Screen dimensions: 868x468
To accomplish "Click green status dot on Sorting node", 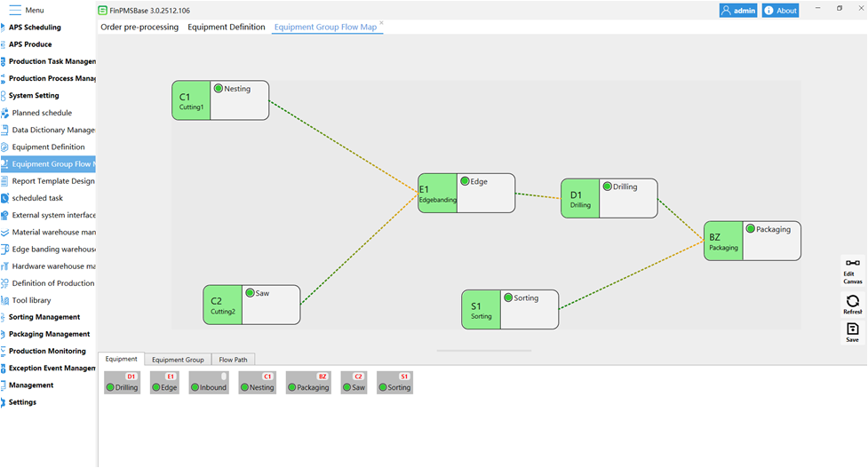I will pyautogui.click(x=508, y=297).
